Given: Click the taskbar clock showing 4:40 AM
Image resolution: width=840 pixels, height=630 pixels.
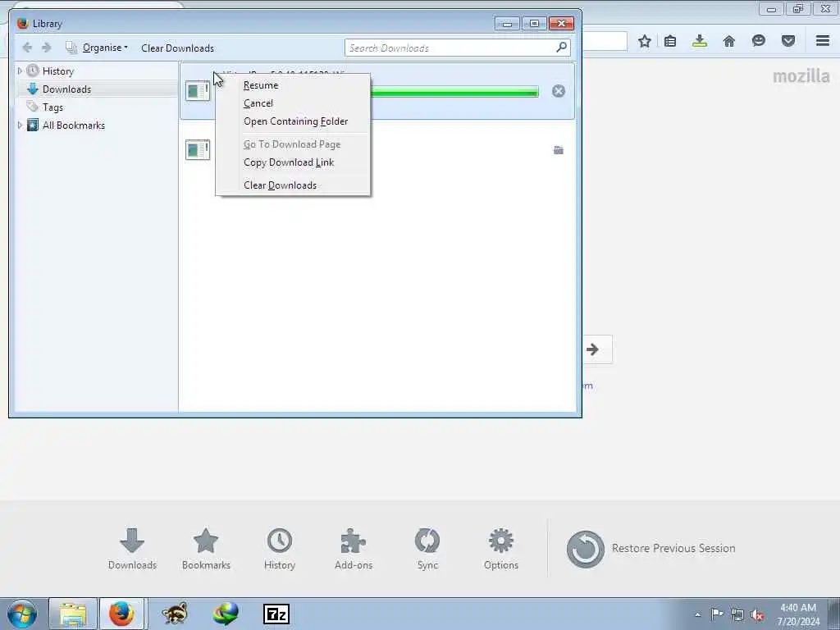Looking at the screenshot, I should 798,614.
